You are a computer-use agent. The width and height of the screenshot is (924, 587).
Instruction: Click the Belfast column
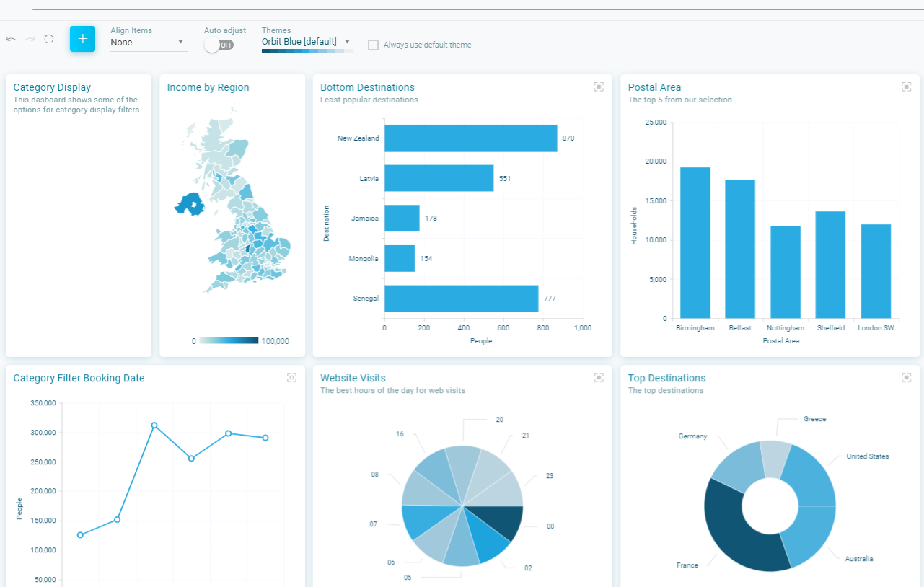740,249
